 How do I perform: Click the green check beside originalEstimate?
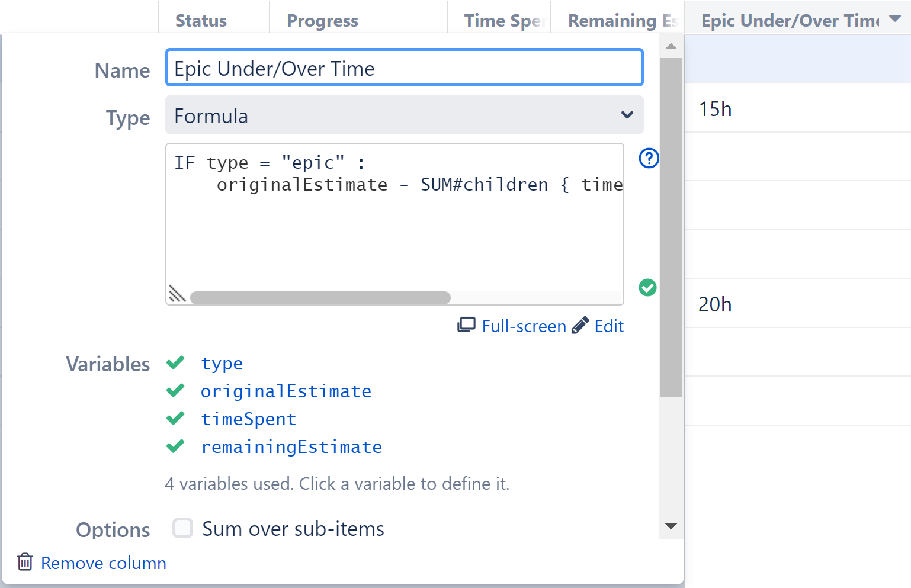[175, 390]
